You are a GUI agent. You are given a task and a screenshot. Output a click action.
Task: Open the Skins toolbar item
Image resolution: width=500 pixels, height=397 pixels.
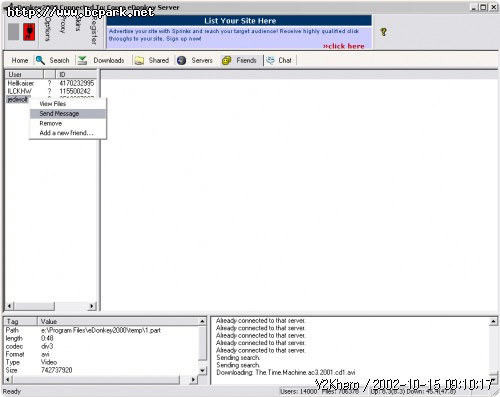pyautogui.click(x=78, y=25)
